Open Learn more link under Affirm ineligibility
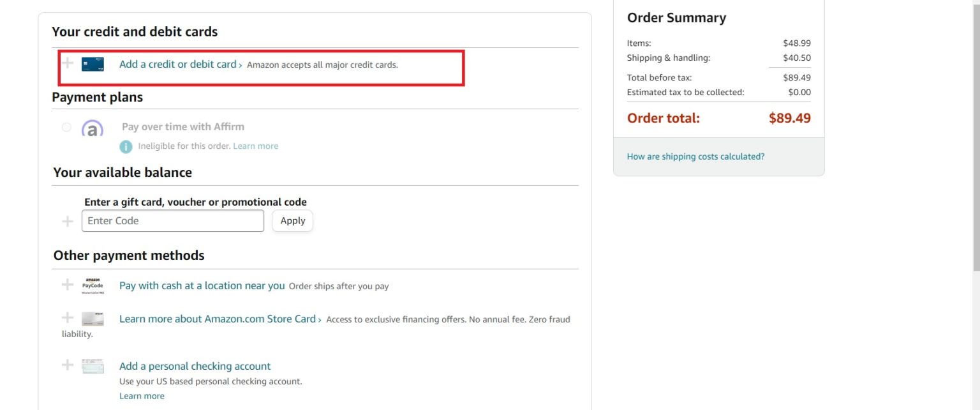The width and height of the screenshot is (980, 410). pos(255,146)
